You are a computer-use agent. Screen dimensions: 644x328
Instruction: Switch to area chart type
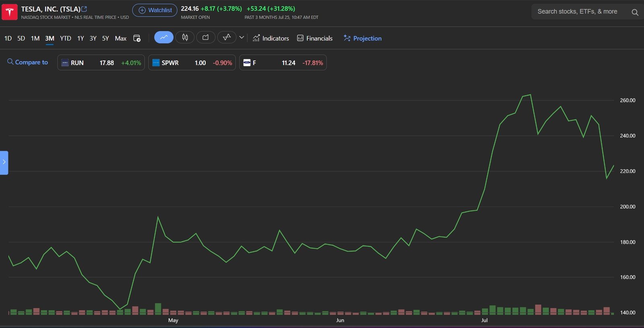pyautogui.click(x=206, y=37)
